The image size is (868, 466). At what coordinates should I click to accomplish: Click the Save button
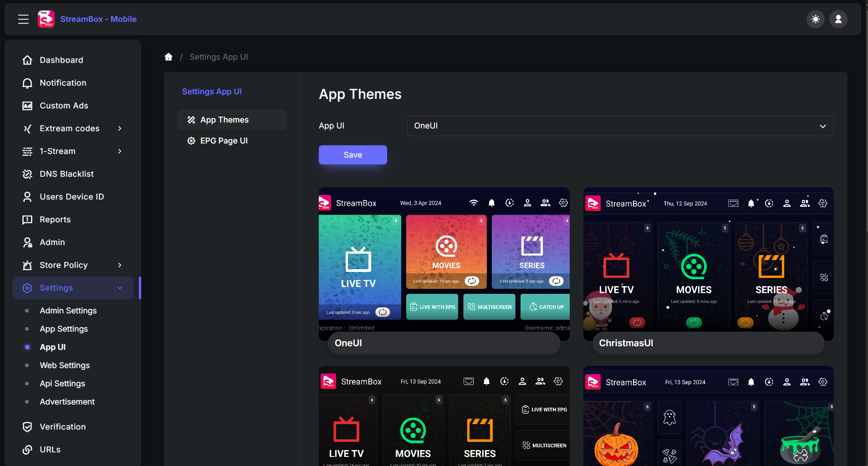coord(352,155)
